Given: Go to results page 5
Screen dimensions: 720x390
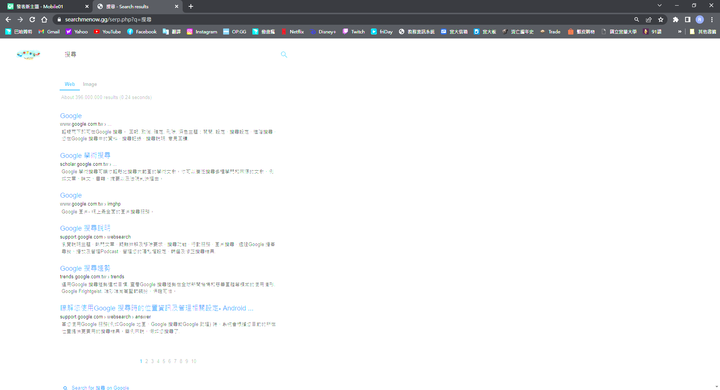Looking at the screenshot, I should tap(164, 361).
